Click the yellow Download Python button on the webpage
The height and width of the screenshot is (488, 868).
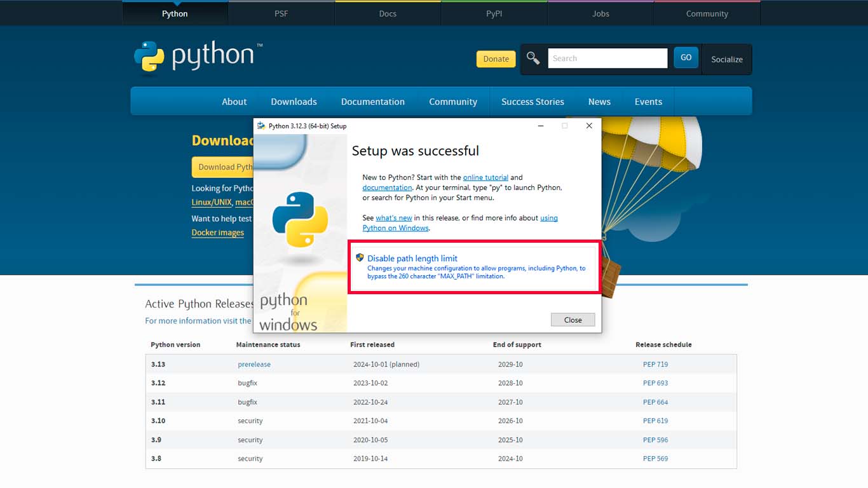[224, 167]
